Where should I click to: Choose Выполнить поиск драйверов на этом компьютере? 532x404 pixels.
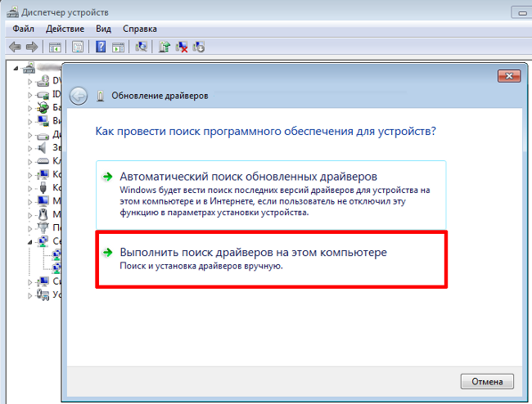[253, 253]
